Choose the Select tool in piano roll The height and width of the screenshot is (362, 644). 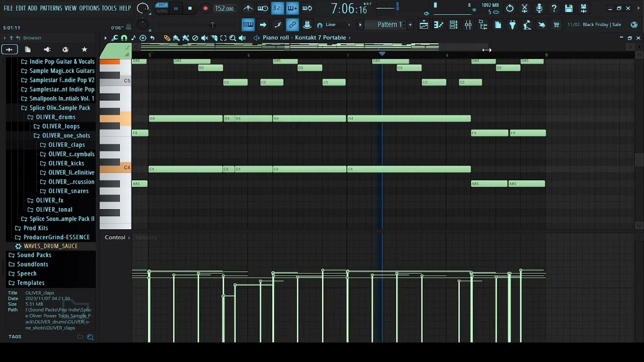pyautogui.click(x=223, y=38)
